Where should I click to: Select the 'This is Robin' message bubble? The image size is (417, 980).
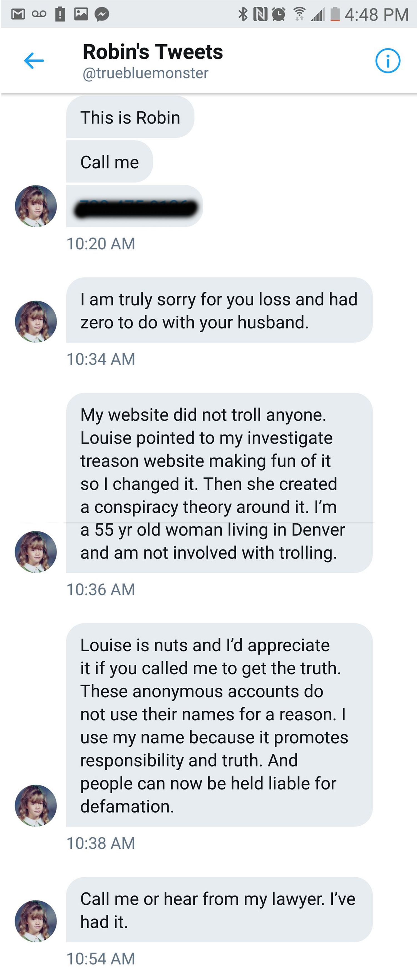(130, 118)
